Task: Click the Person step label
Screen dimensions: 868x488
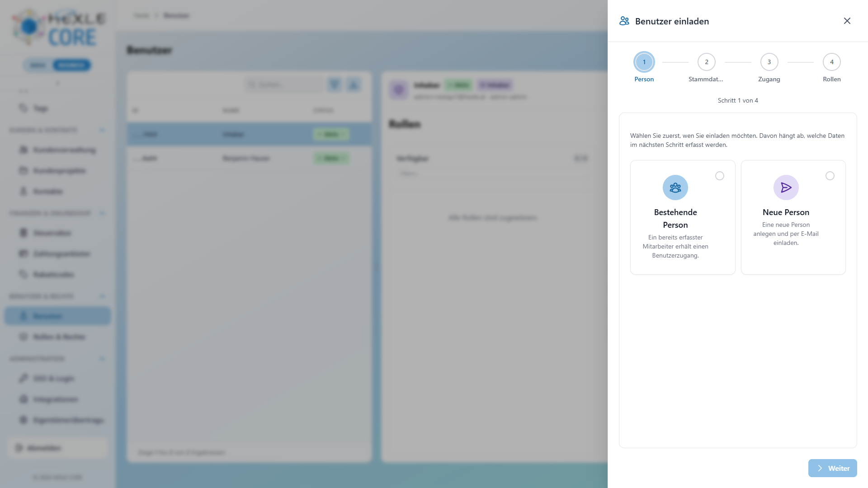Action: pos(644,79)
